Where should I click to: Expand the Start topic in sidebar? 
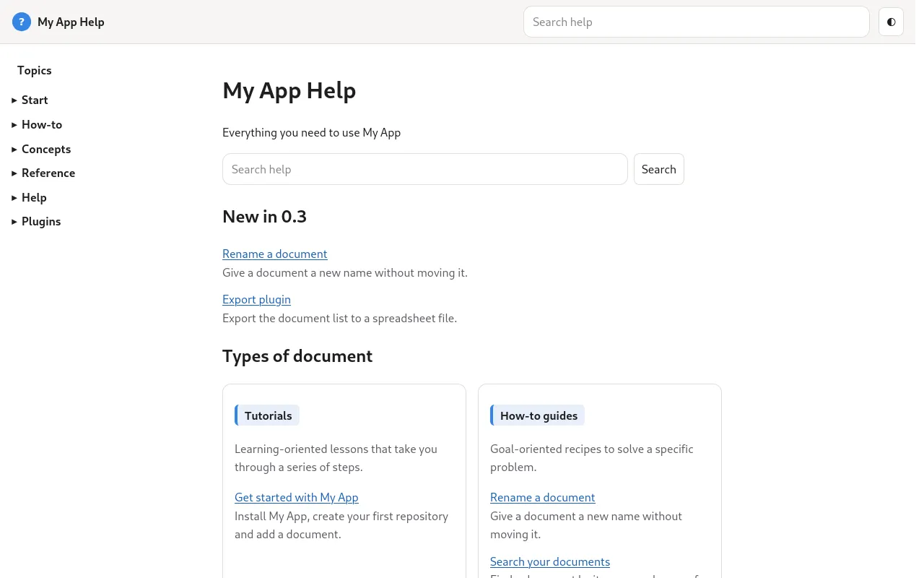tap(30, 100)
